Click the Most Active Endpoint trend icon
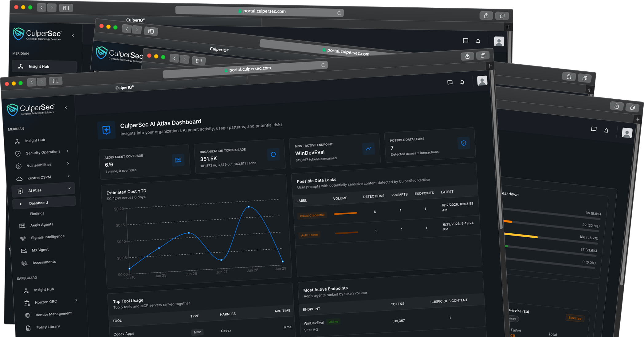Viewport: 644px width, 337px height. [368, 149]
